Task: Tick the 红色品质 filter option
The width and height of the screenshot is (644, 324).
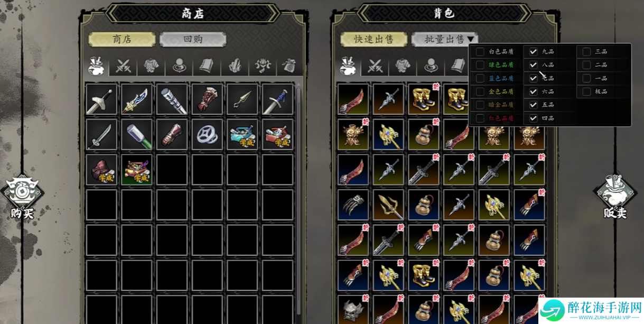Action: pos(480,118)
